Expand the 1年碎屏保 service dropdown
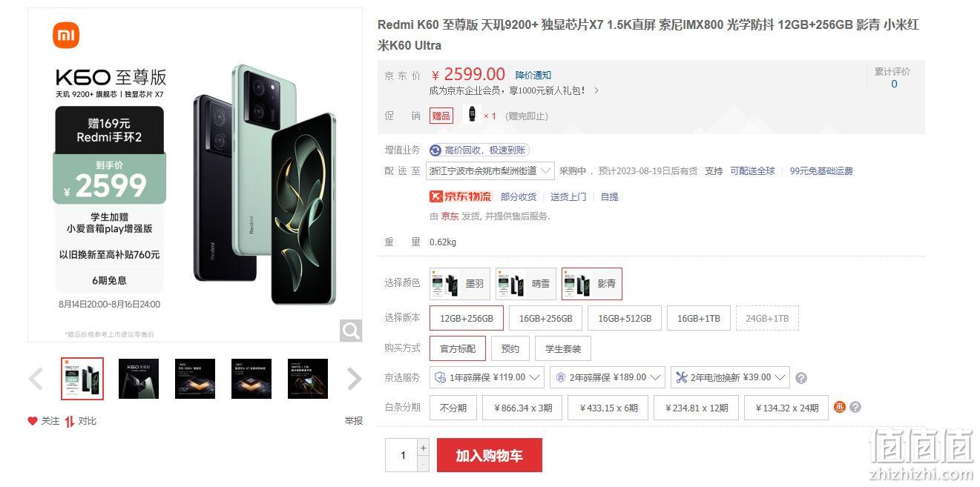Viewport: 980px width, 487px height. [487, 377]
